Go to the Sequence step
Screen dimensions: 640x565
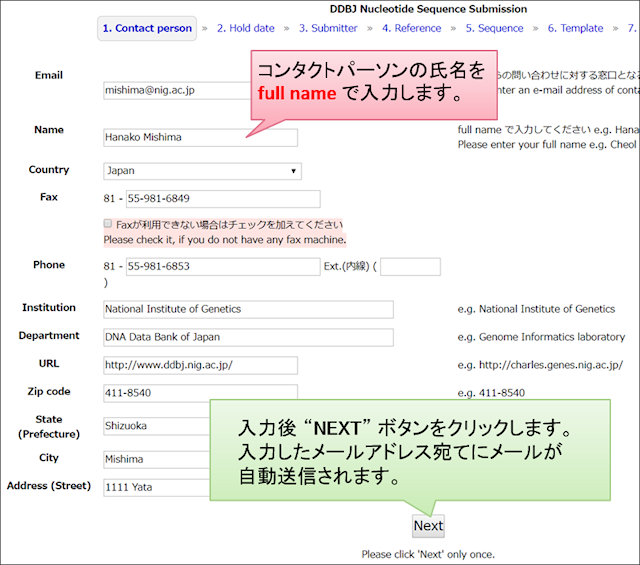[x=494, y=28]
